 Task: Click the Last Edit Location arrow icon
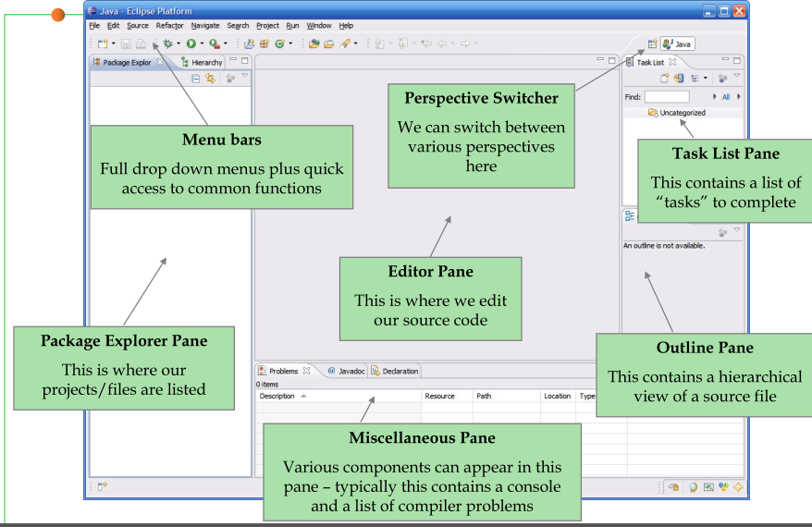(x=426, y=44)
